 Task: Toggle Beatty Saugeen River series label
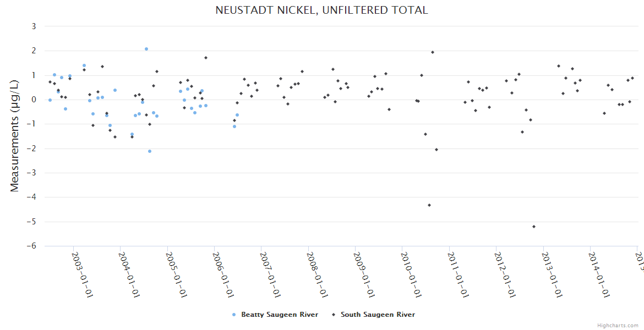pyautogui.click(x=280, y=315)
